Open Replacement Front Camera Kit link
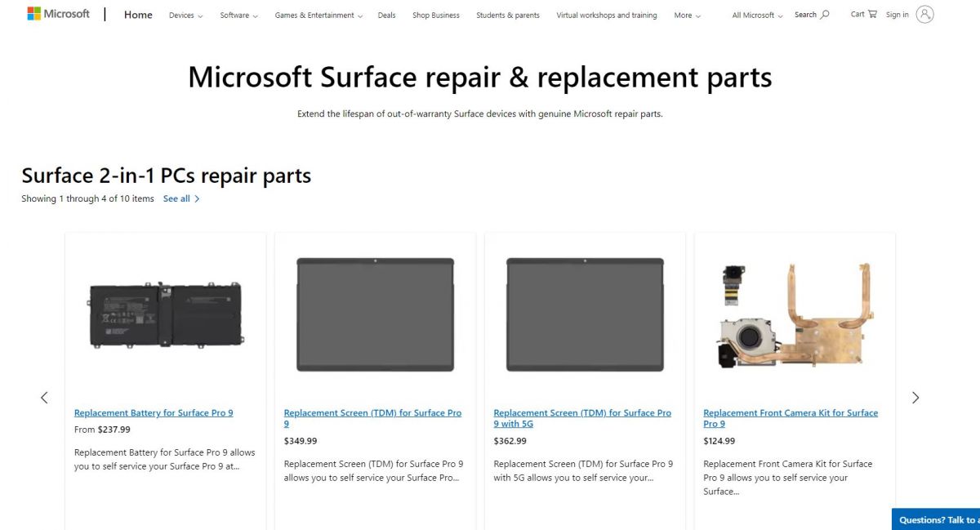980x530 pixels. click(x=791, y=418)
